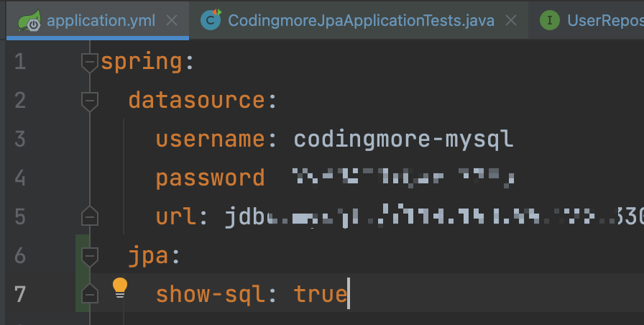Viewport: 644px width, 325px height.
Task: Close the CodingmoreJpaApplicationTests.java tab
Action: tap(512, 20)
